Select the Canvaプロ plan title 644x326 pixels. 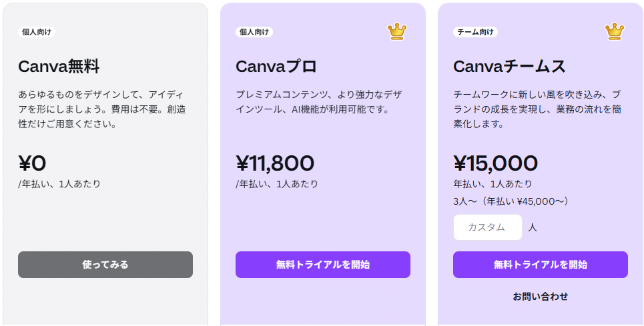pyautogui.click(x=276, y=67)
